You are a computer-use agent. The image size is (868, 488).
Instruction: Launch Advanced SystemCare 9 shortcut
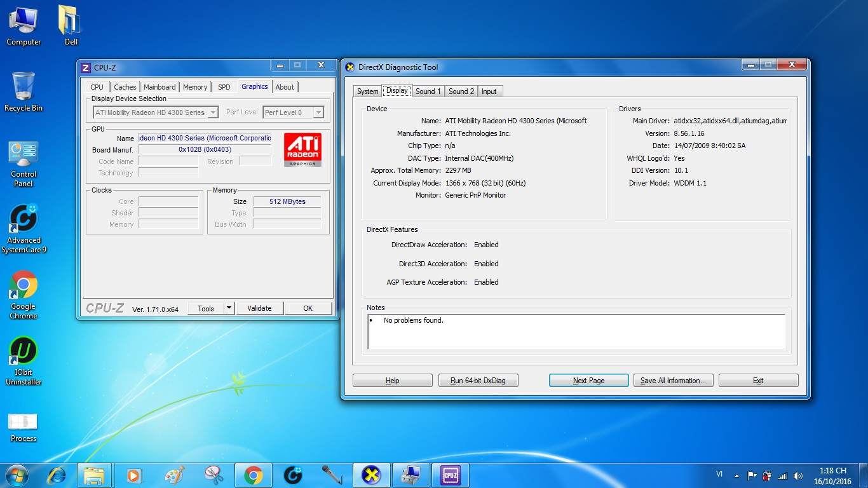click(24, 229)
